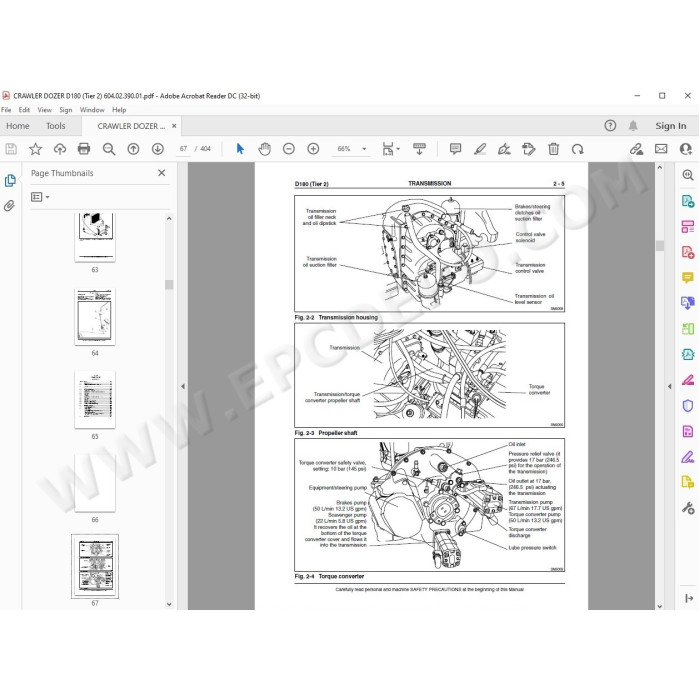
Task: Switch to the Tools tab
Action: coord(55,126)
